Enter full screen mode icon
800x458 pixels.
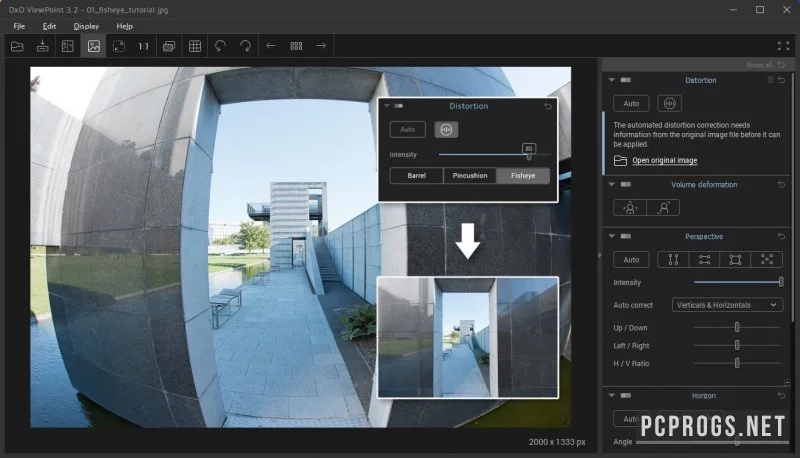[x=783, y=46]
